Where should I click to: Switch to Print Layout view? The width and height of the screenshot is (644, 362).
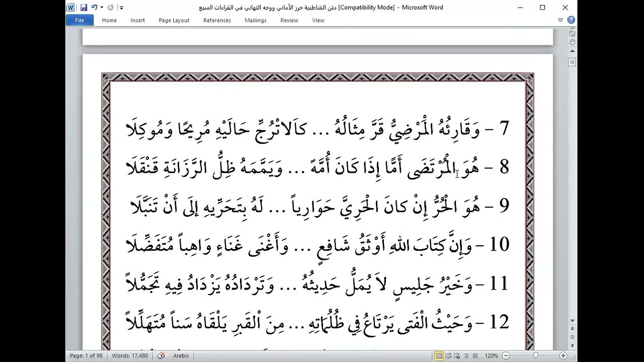(x=439, y=355)
